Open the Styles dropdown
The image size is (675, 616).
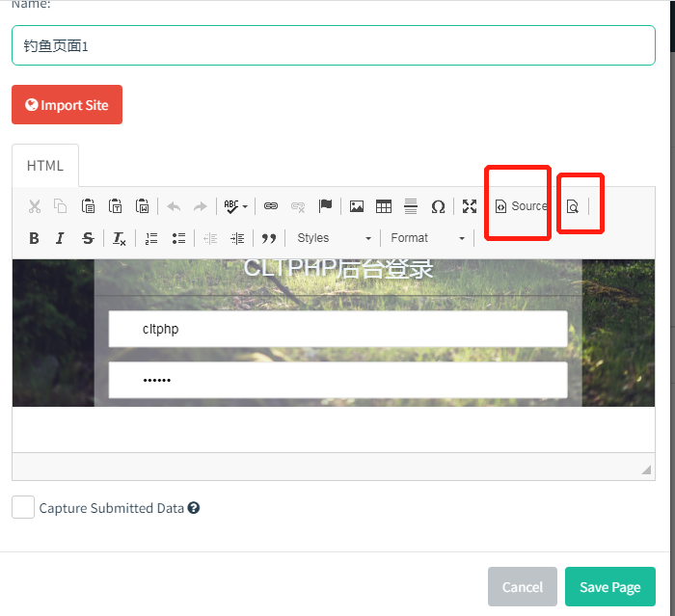pyautogui.click(x=334, y=238)
